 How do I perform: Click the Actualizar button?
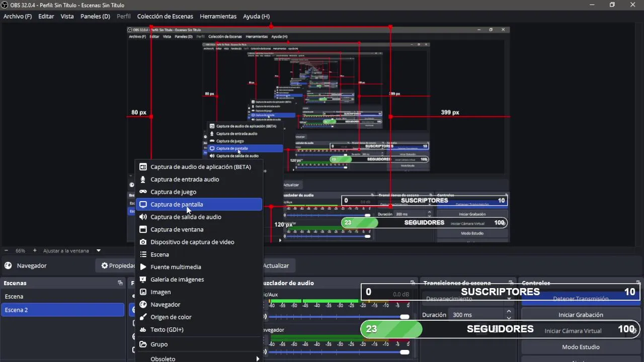click(276, 265)
